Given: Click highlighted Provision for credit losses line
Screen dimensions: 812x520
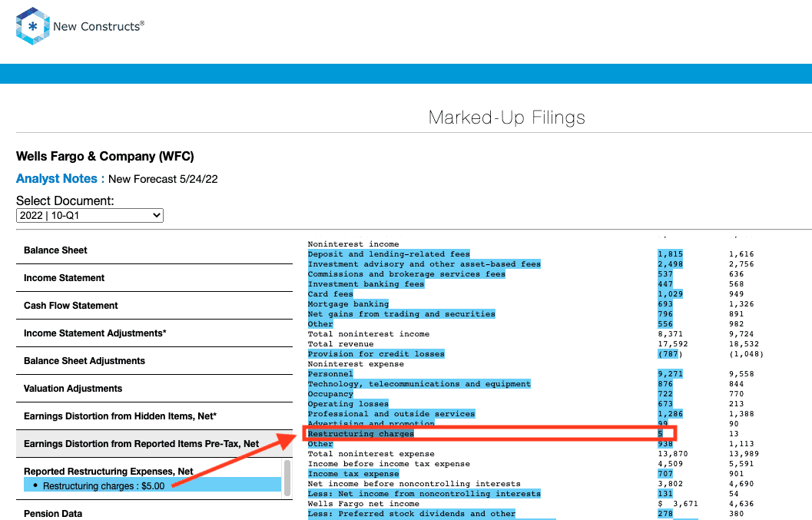Looking at the screenshot, I should click(x=376, y=354).
